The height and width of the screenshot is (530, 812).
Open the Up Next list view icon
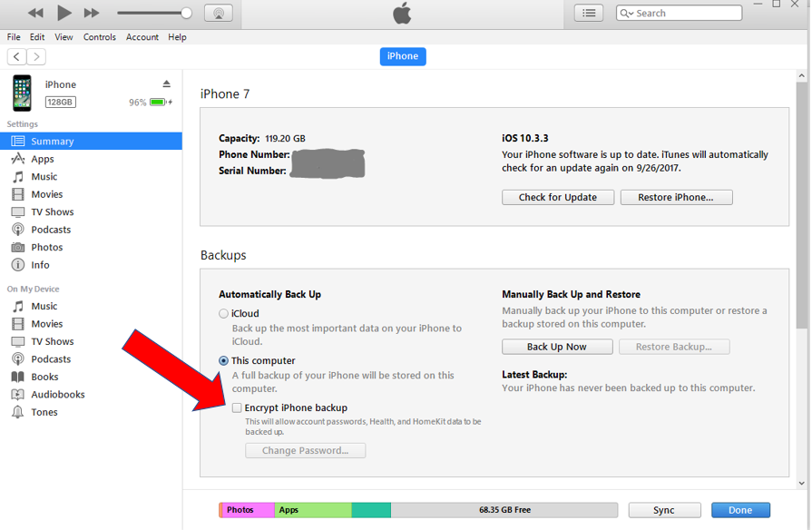tap(589, 13)
